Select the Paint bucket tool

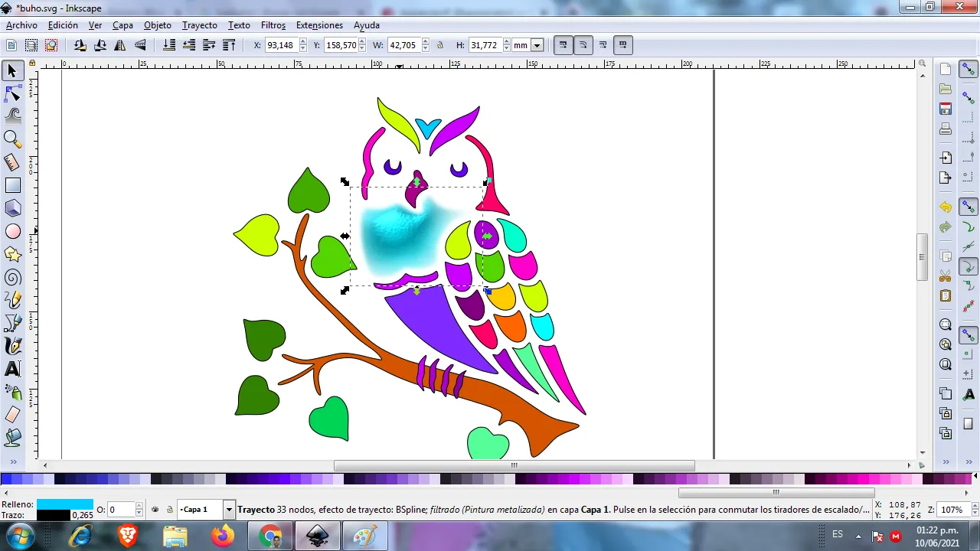[12, 438]
